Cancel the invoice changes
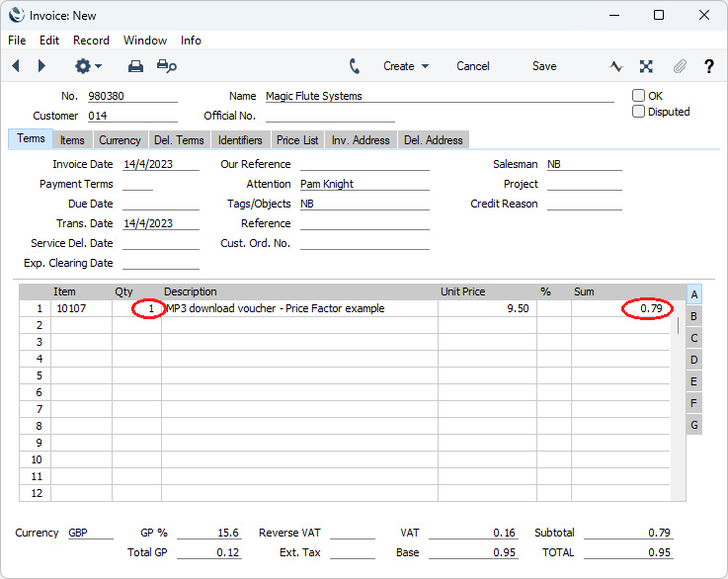Viewport: 728px width, 579px height. click(472, 66)
